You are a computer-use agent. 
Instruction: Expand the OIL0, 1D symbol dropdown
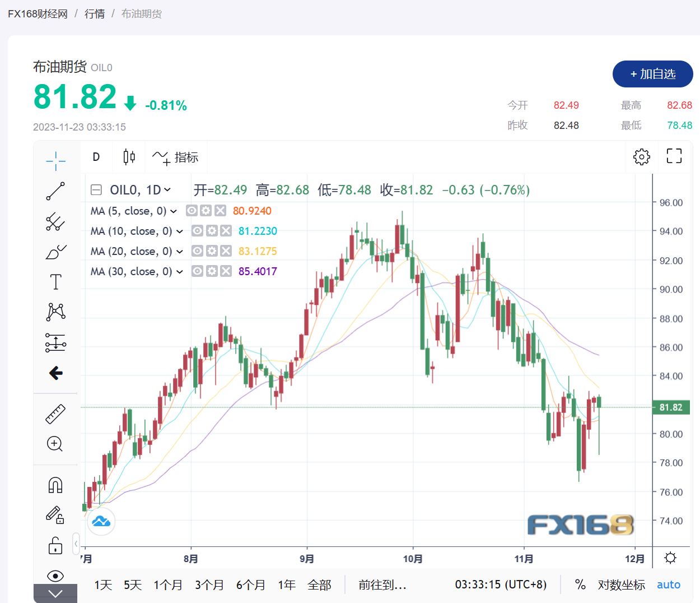coord(167,190)
